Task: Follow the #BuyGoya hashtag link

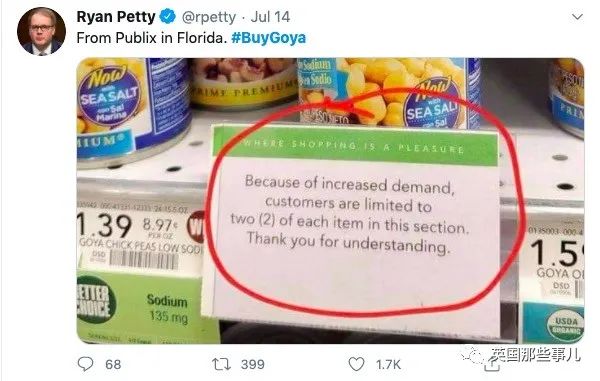Action: click(269, 38)
